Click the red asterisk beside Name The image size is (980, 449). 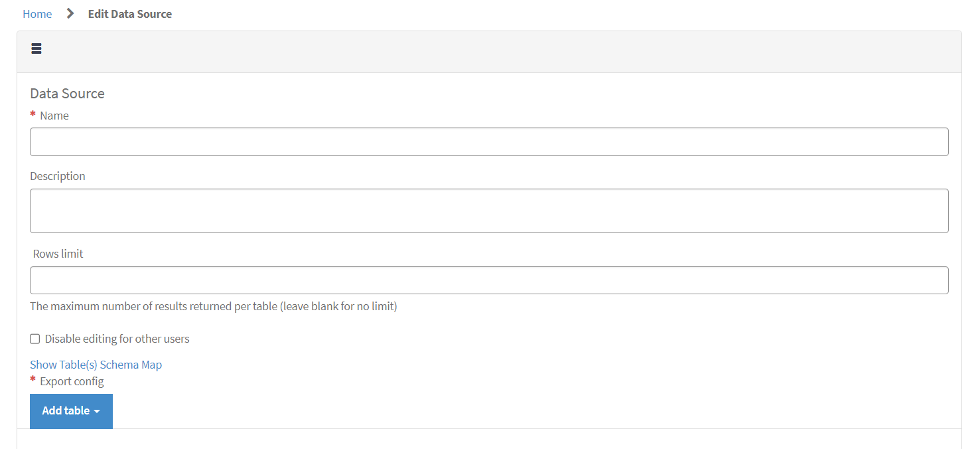33,115
